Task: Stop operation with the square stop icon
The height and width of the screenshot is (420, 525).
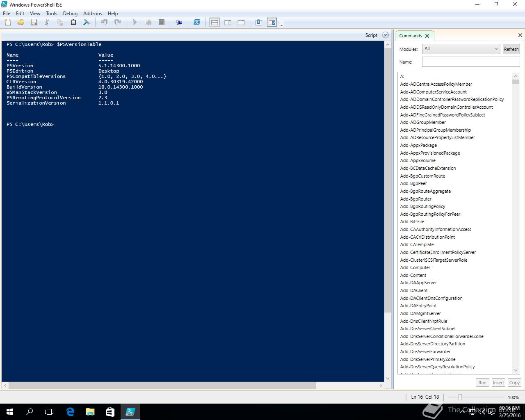Action: tap(162, 22)
